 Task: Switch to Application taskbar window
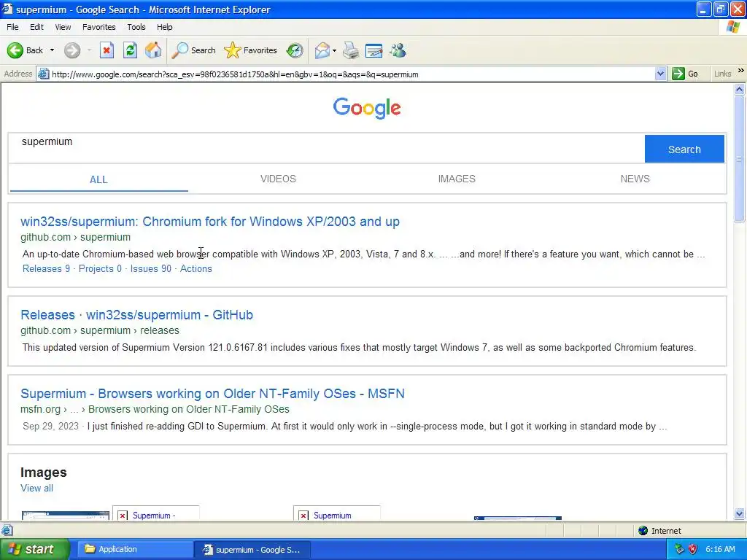(x=135, y=549)
